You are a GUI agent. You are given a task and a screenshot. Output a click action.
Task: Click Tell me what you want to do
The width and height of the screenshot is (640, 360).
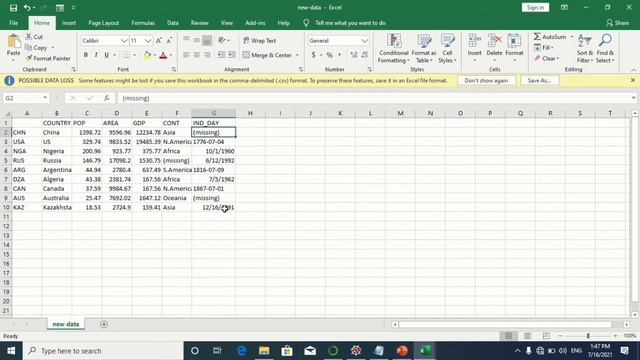[x=350, y=23]
